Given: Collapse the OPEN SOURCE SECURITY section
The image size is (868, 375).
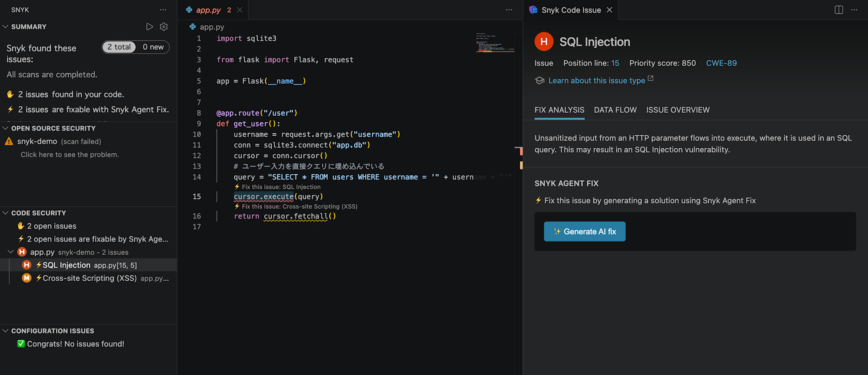Looking at the screenshot, I should 6,128.
